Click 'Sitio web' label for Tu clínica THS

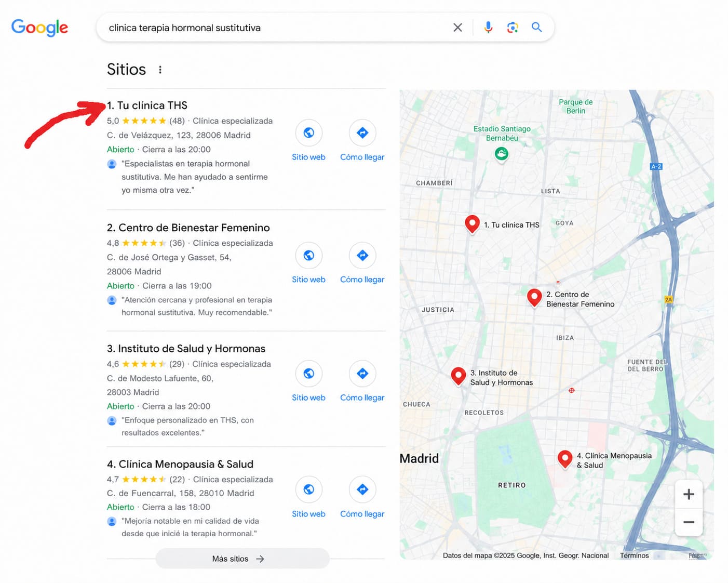tap(308, 157)
